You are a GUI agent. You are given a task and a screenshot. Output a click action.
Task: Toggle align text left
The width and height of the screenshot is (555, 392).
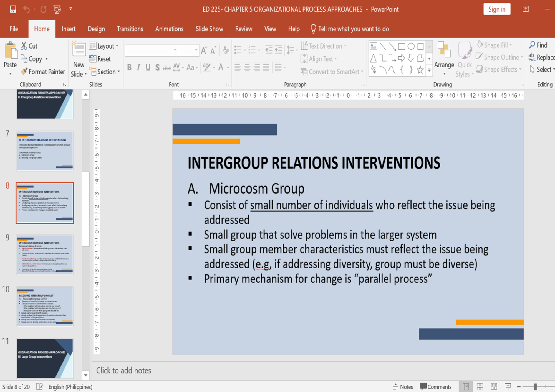[x=238, y=67]
